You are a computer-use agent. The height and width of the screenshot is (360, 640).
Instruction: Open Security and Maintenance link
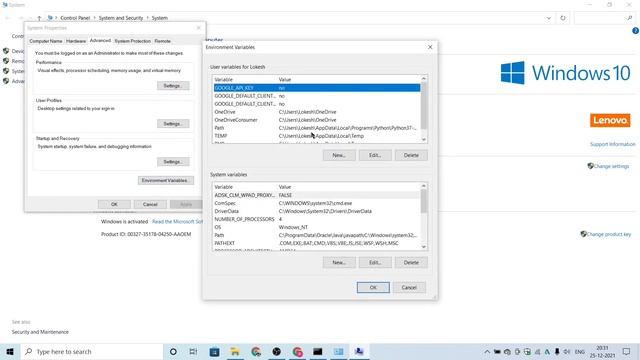click(x=40, y=332)
